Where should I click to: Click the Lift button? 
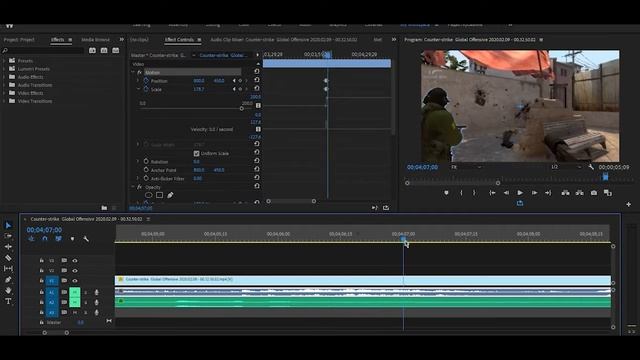(x=565, y=193)
